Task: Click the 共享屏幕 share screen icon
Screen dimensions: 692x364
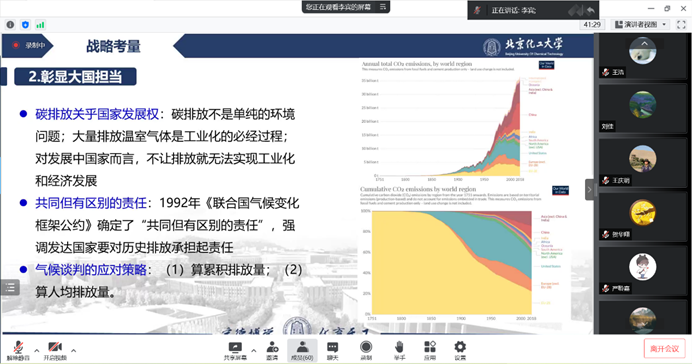Action: coord(235,351)
